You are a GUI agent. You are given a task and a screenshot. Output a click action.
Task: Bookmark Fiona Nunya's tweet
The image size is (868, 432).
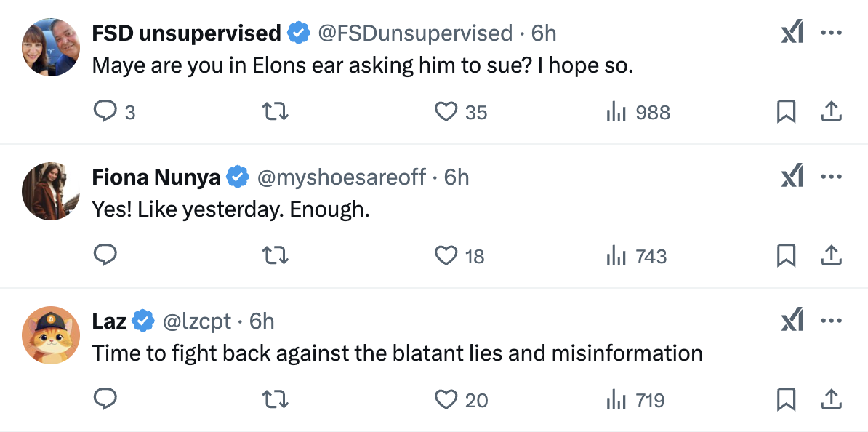point(786,255)
